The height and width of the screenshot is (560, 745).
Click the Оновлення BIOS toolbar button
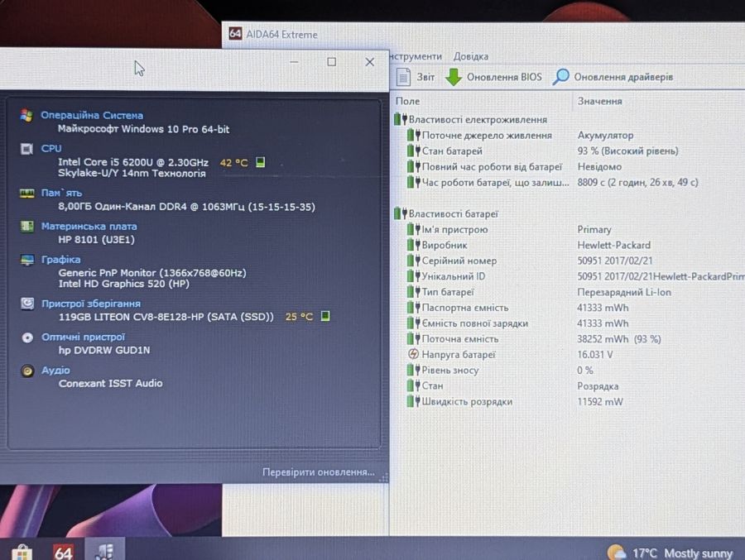click(493, 77)
